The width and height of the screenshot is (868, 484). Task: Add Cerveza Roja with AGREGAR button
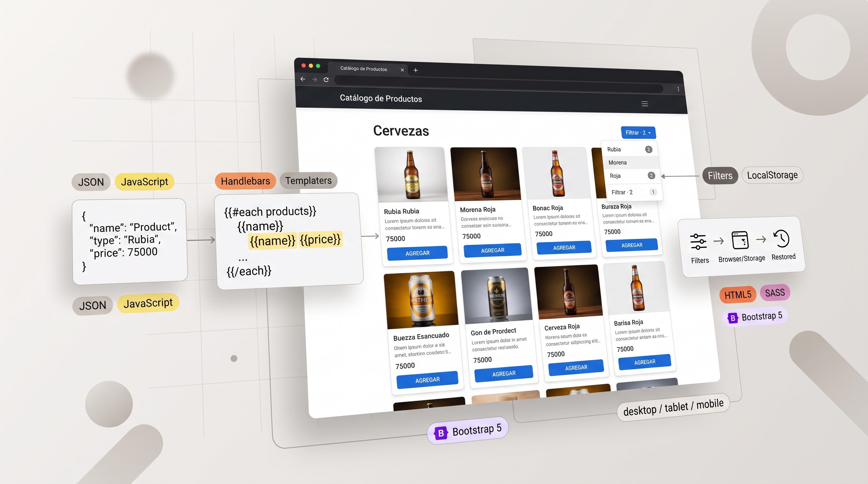pyautogui.click(x=576, y=367)
